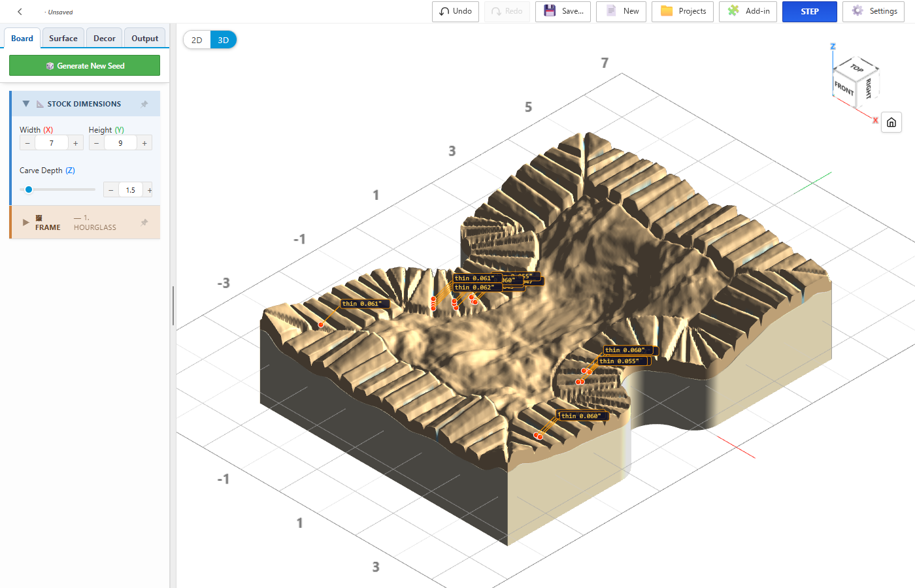
Task: Collapse the Stock Dimensions section
Action: tap(26, 104)
